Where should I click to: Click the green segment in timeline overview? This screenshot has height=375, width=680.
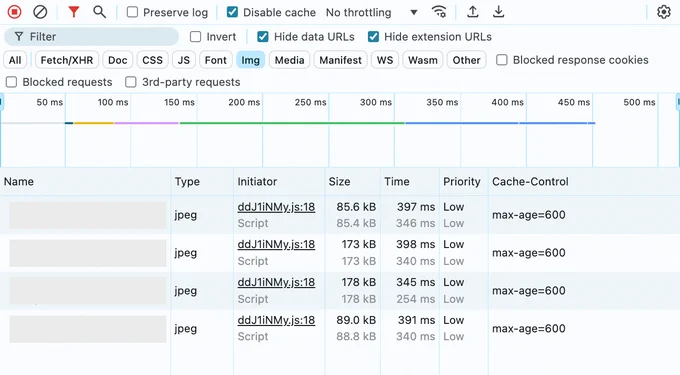pos(292,123)
